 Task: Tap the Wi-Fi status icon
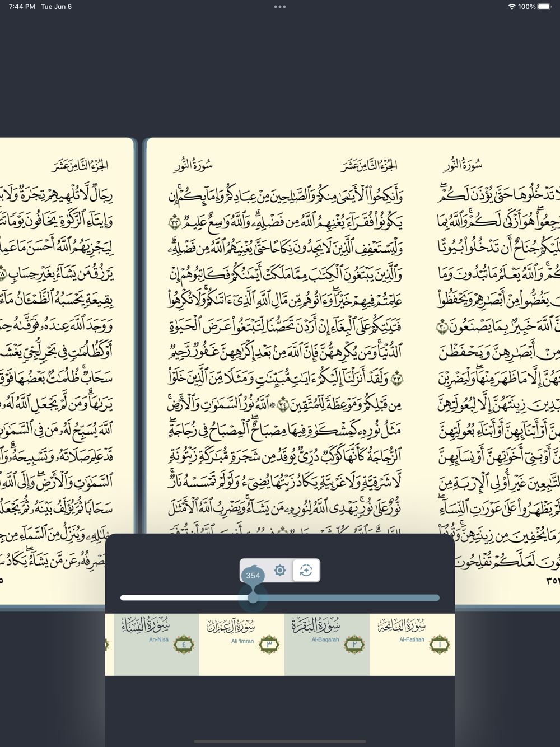511,7
